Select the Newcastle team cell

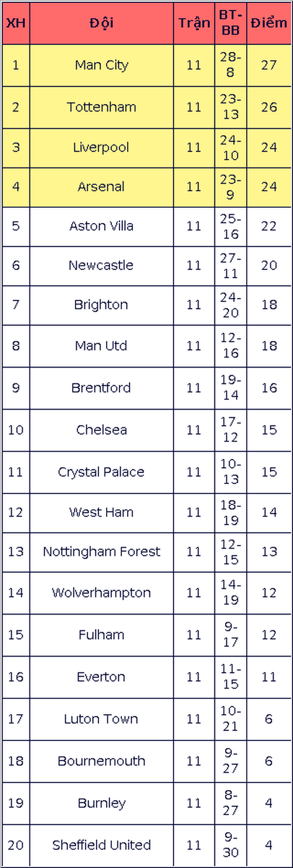coord(101,266)
